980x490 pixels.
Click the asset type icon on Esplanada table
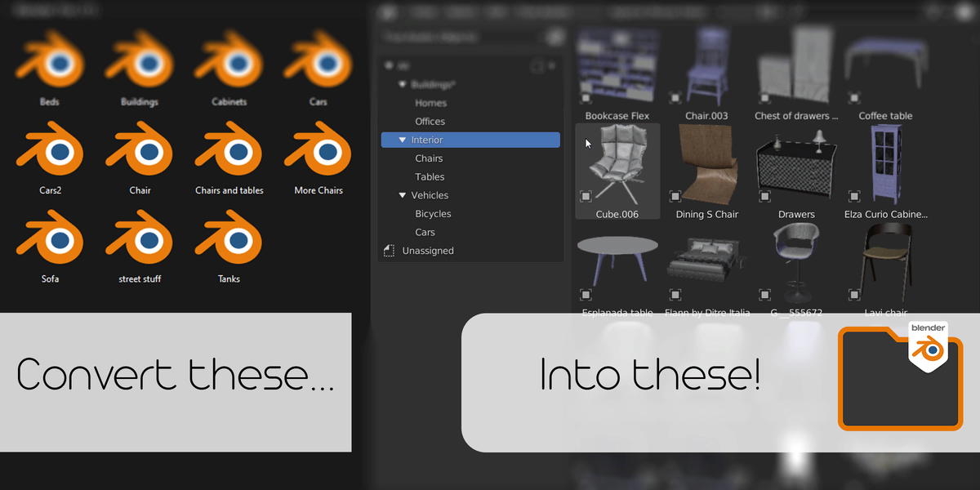pyautogui.click(x=586, y=295)
